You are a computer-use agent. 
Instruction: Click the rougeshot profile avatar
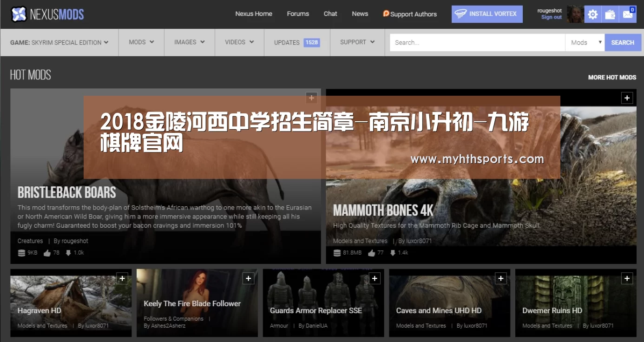click(575, 14)
